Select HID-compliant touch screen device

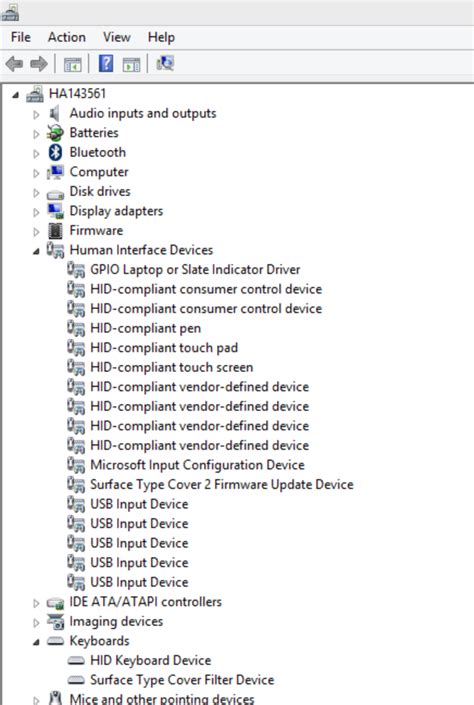click(x=171, y=367)
